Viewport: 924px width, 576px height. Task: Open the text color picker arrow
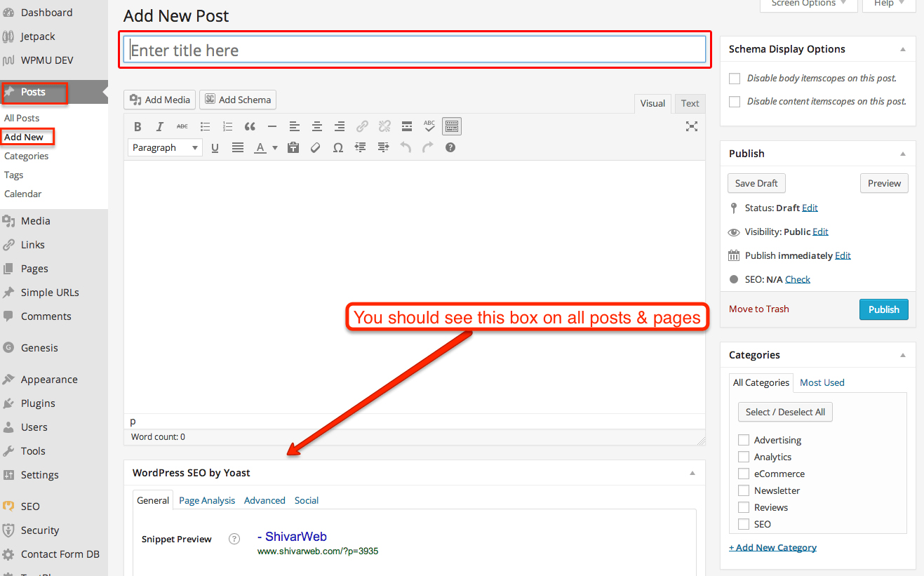[x=275, y=148]
